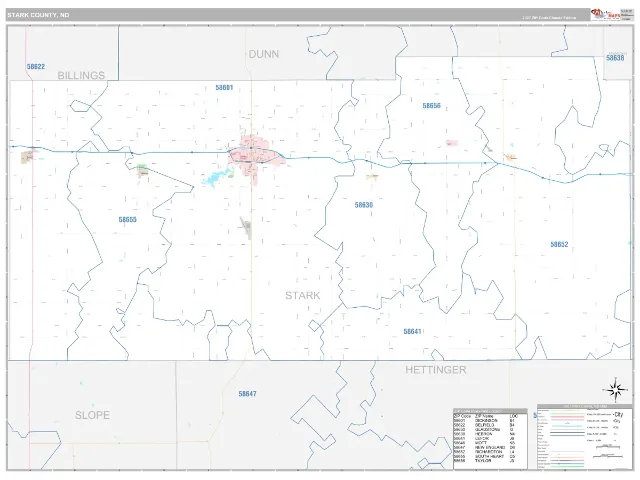Click the SLOPE county label

(92, 415)
